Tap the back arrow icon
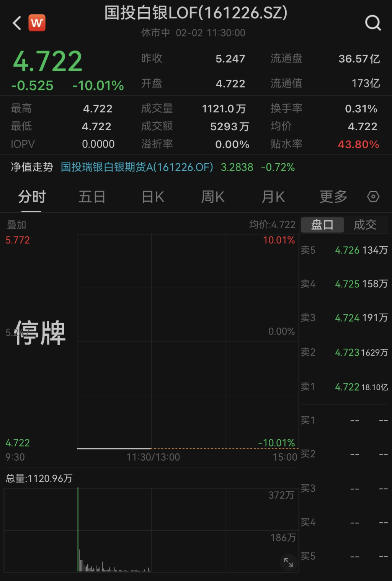 point(17,23)
